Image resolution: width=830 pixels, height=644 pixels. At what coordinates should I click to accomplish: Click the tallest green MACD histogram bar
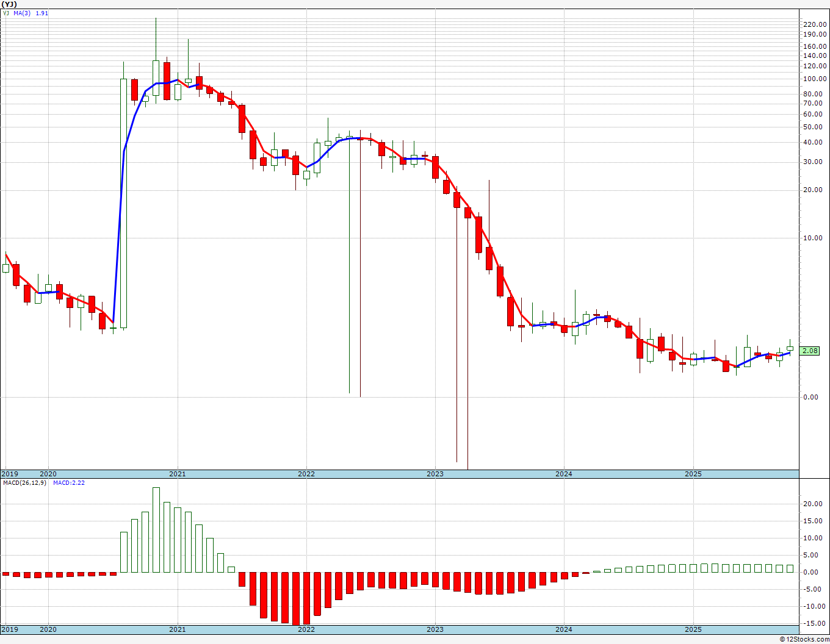pyautogui.click(x=156, y=530)
